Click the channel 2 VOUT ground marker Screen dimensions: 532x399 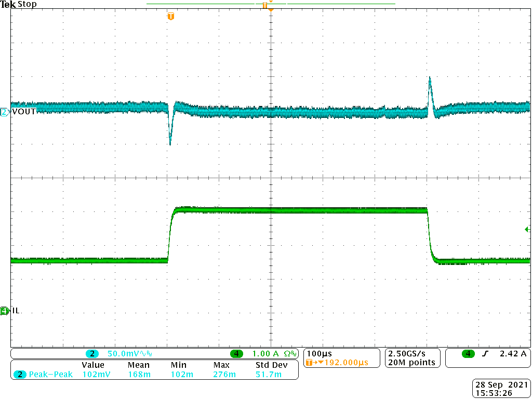[x=5, y=112]
